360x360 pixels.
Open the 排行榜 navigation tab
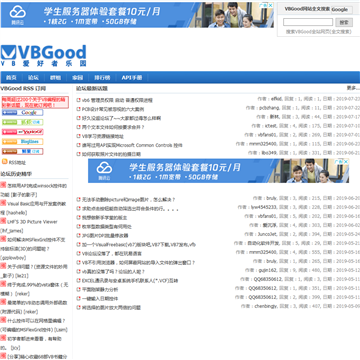click(x=102, y=78)
